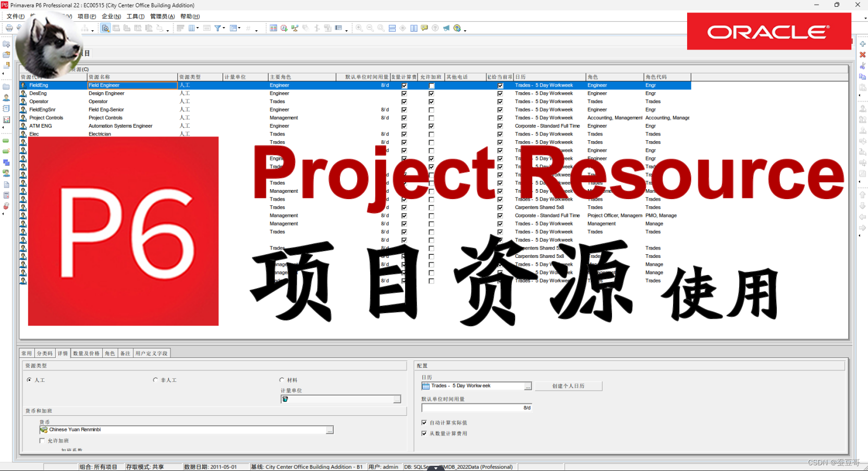Click the first icon in left sidebar

(6, 44)
